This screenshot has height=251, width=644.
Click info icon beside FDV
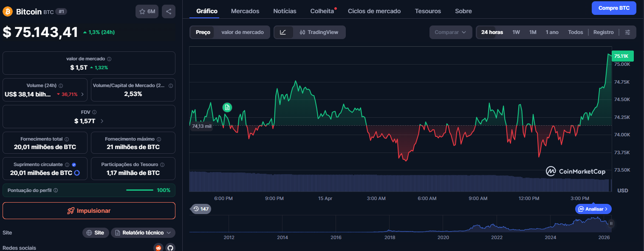click(94, 112)
